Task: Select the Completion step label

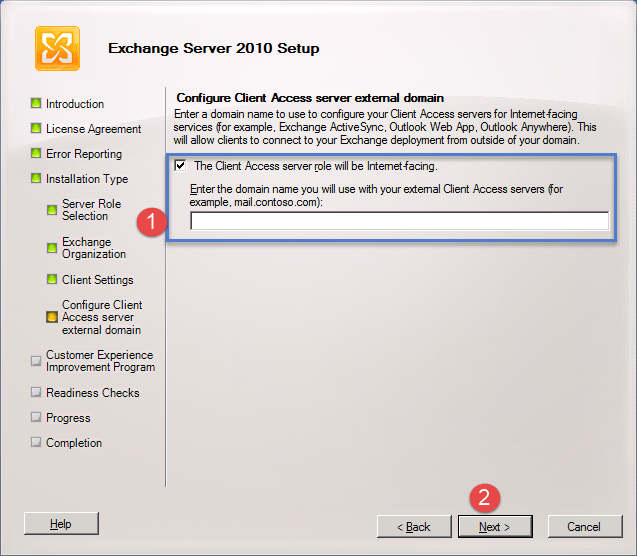Action: (x=74, y=443)
